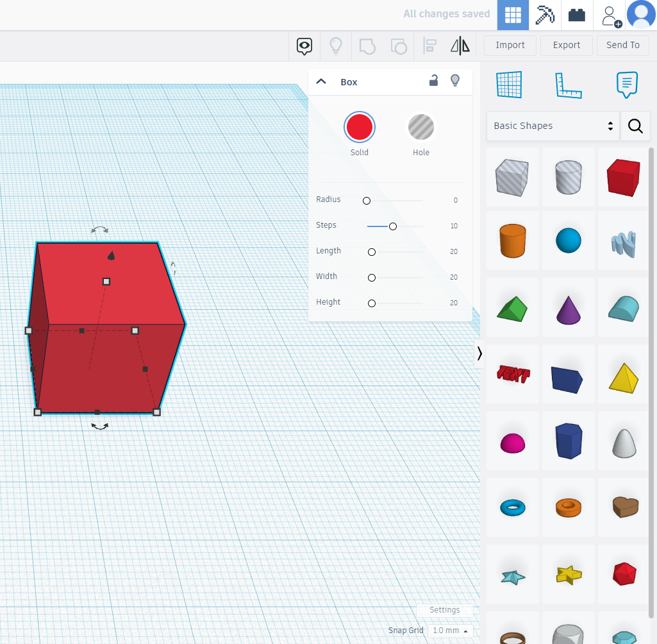Select the Solid material for the box
657x644 pixels.
[359, 127]
